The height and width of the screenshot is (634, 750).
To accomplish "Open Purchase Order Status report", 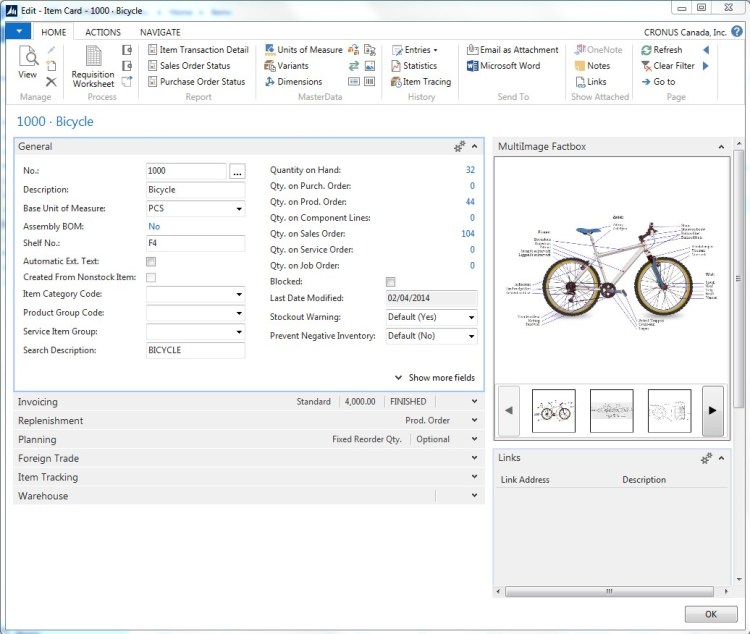I will 197,82.
